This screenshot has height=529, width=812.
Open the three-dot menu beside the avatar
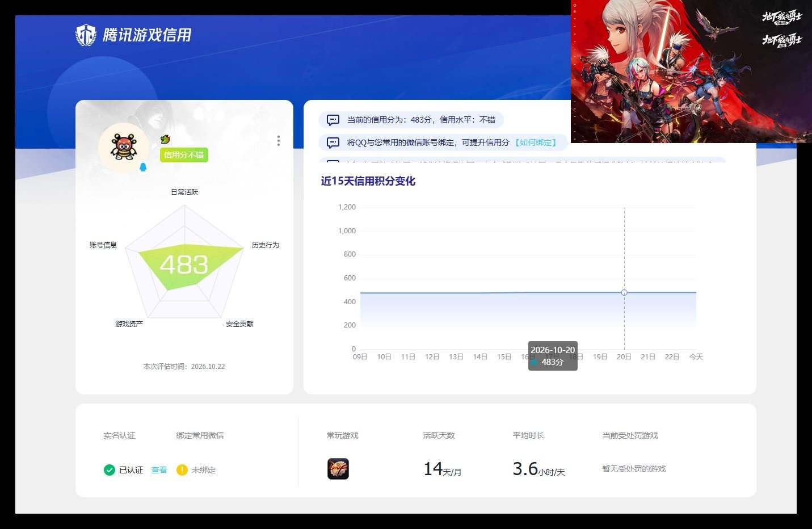coord(278,141)
